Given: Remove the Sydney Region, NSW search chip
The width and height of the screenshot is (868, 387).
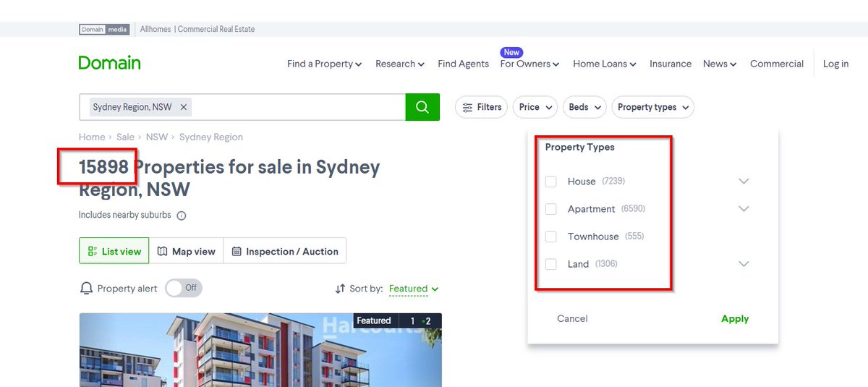Looking at the screenshot, I should [184, 107].
